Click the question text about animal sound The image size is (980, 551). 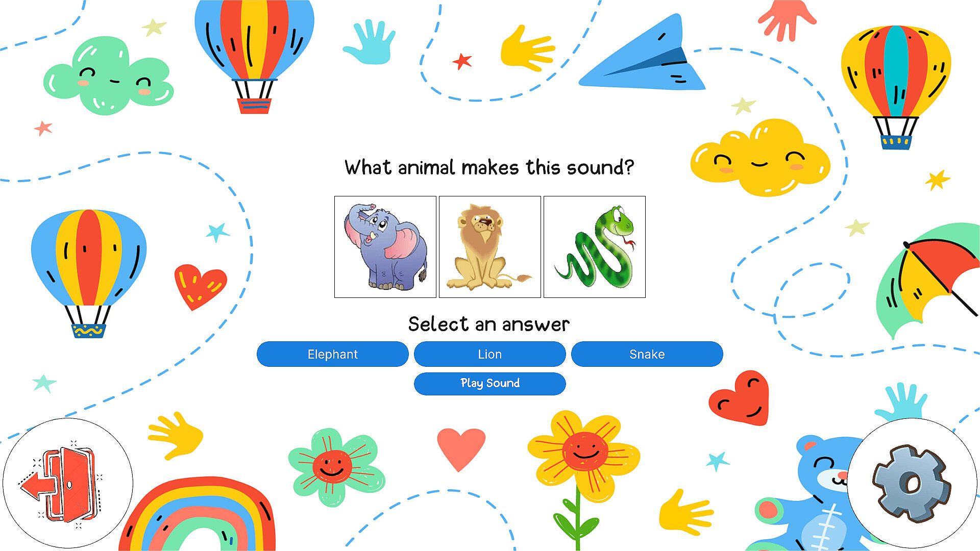(x=489, y=167)
